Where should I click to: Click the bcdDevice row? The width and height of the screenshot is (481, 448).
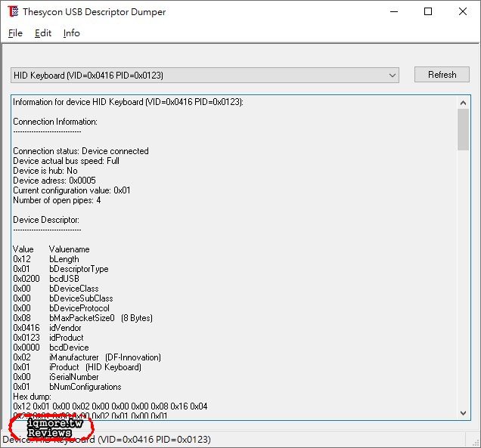(x=51, y=348)
